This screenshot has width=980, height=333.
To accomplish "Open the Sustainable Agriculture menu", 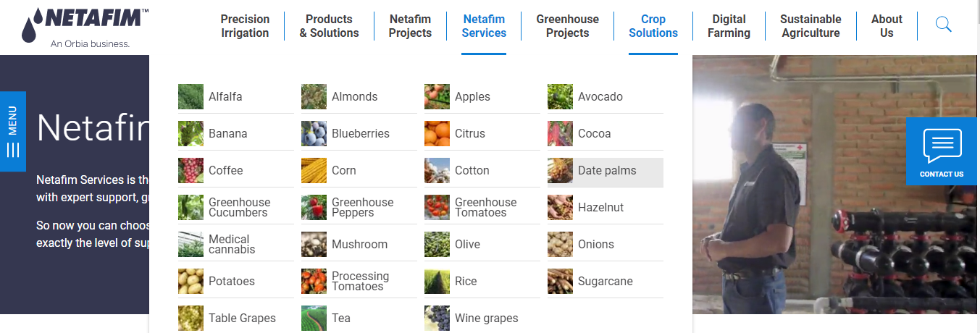I will click(811, 26).
